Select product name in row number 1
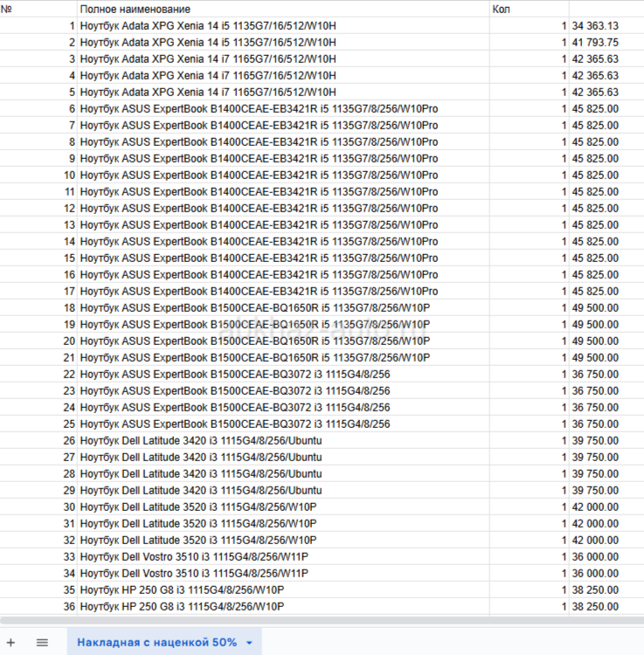The image size is (644, 655). click(x=207, y=26)
